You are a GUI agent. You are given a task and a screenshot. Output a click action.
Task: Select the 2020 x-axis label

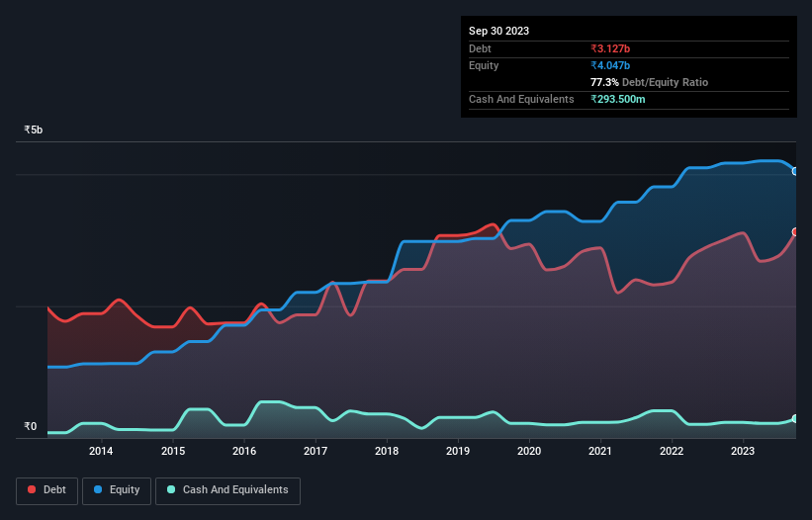point(529,451)
